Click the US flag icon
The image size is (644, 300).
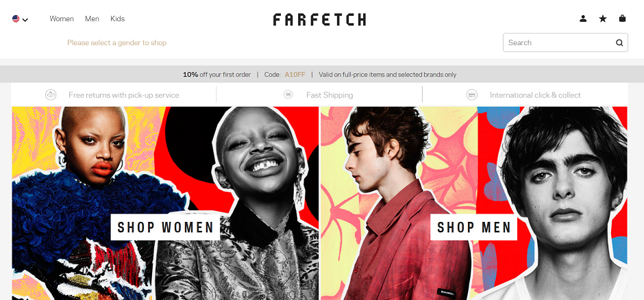point(16,18)
